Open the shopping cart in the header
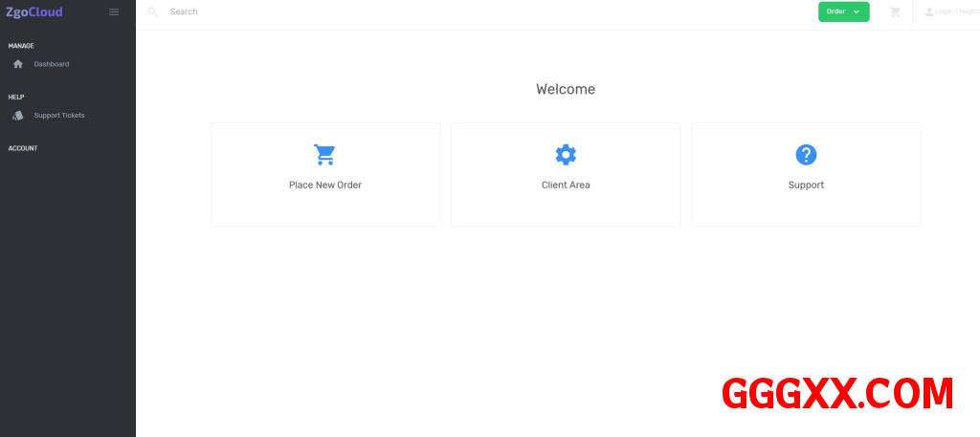Screen dimensions: 980x437 coord(895,12)
